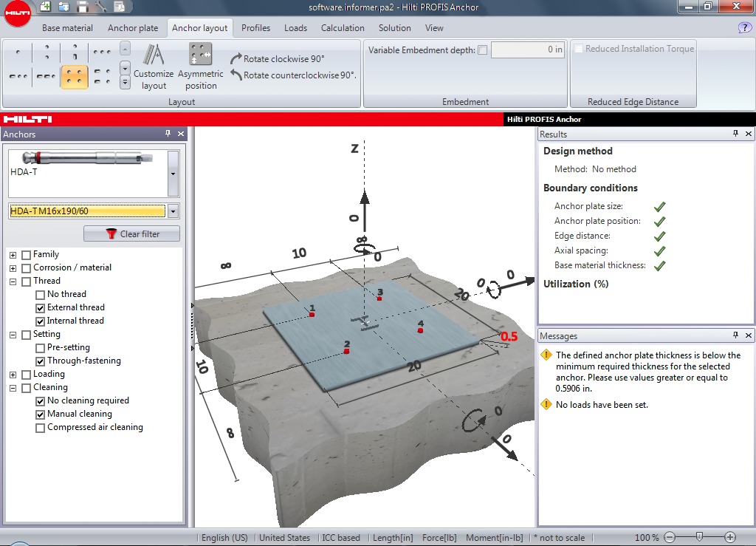
Task: Create a new project from quick toolbar
Action: click(x=45, y=6)
